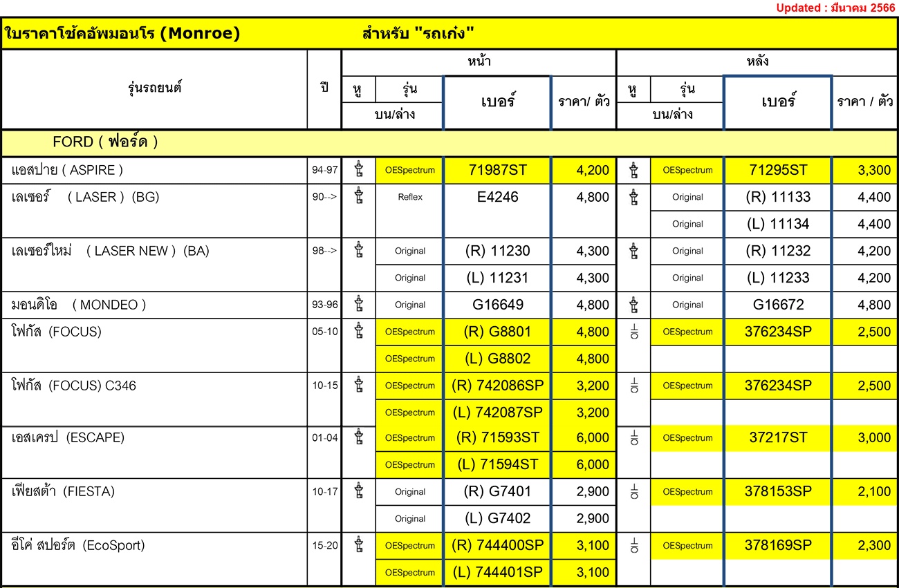Click the ปี year column header
This screenshot has height=588, width=899.
coord(324,88)
